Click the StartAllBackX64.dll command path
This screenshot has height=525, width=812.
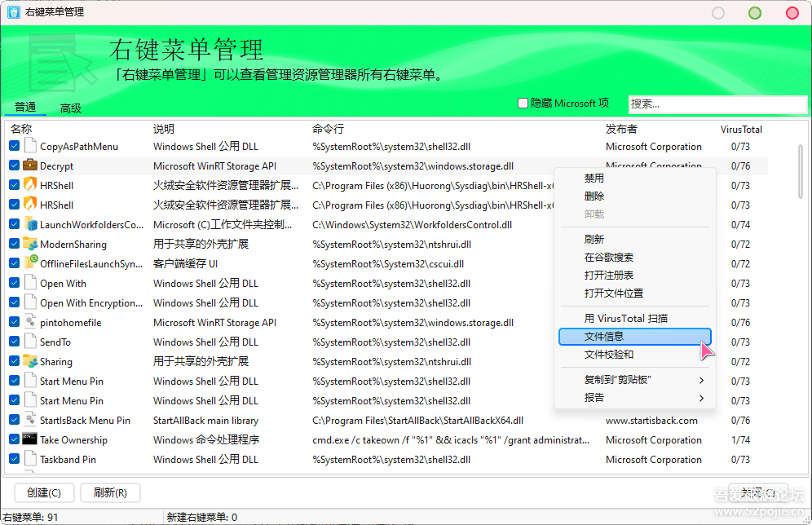pyautogui.click(x=417, y=421)
